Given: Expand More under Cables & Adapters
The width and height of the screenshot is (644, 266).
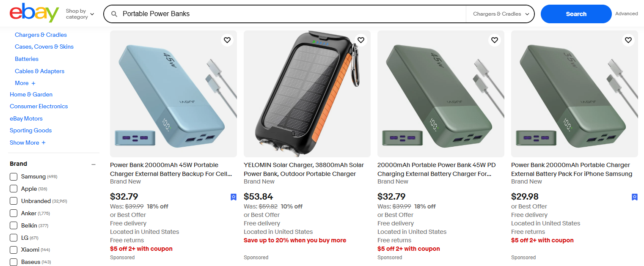Looking at the screenshot, I should (25, 83).
